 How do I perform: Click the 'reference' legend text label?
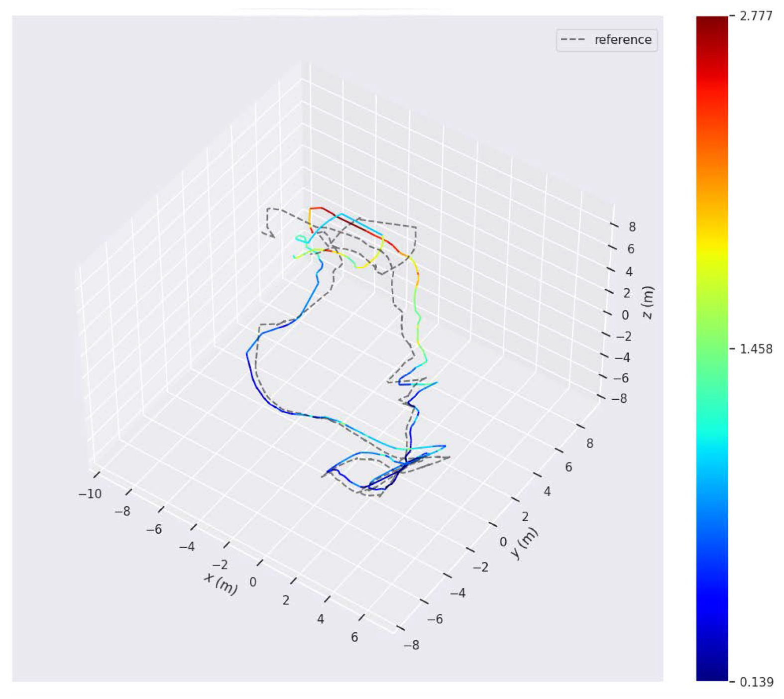623,40
